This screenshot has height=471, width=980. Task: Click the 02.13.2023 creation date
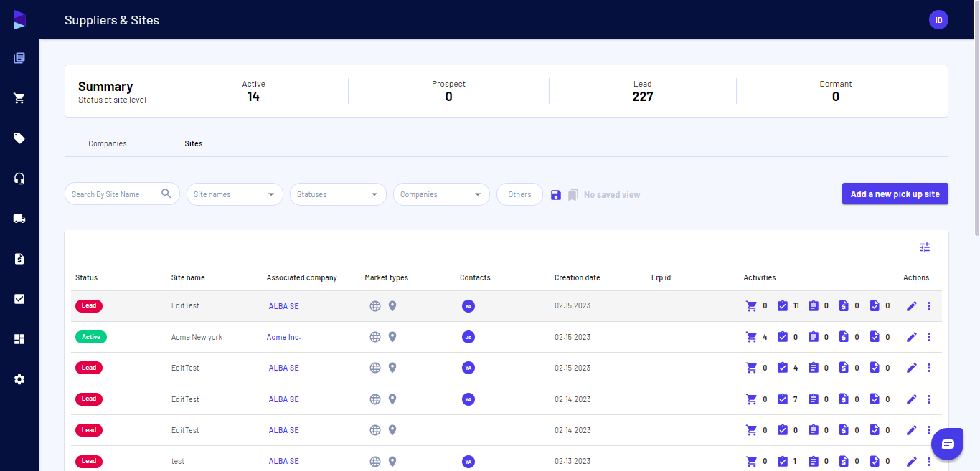573,462
